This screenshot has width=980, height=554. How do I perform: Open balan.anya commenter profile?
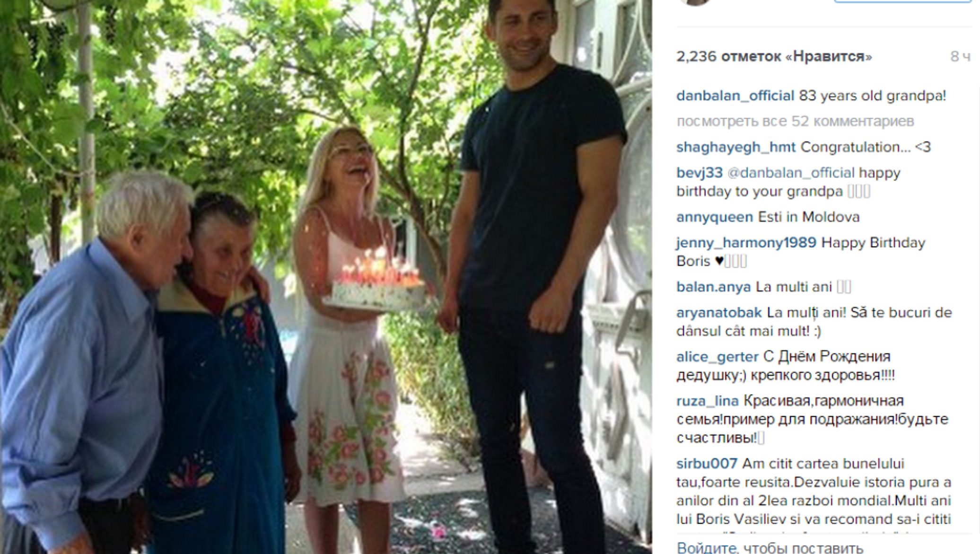714,287
